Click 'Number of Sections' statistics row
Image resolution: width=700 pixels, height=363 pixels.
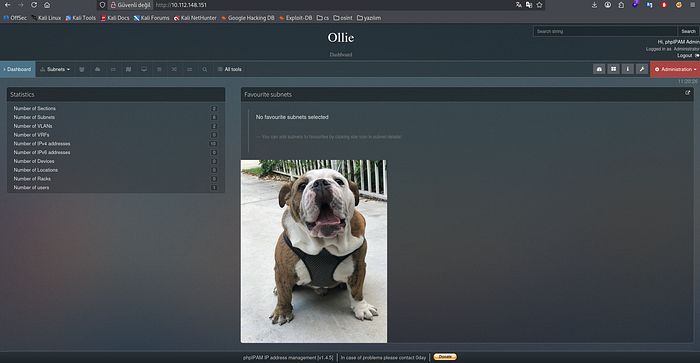(x=115, y=108)
